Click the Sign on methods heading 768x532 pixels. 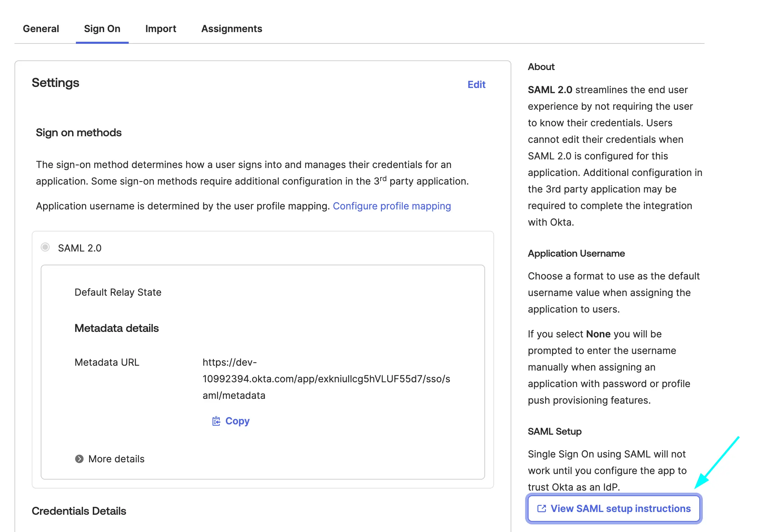79,133
